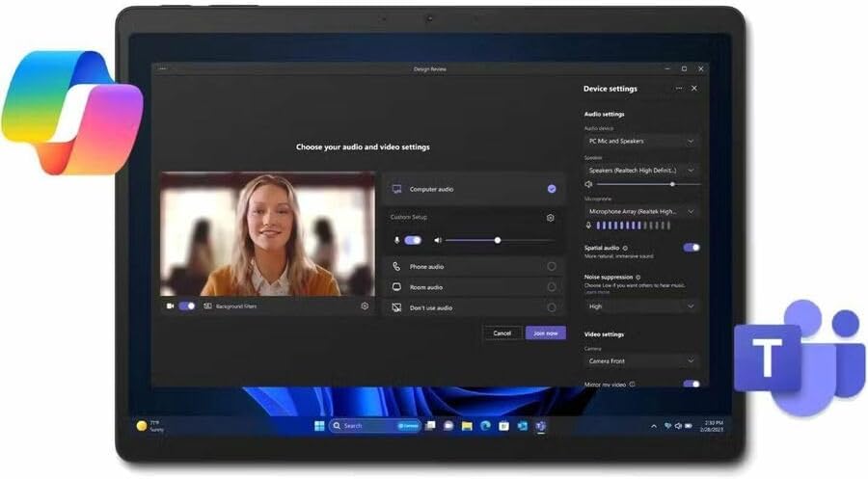Show hidden icons in the system tray
The height and width of the screenshot is (479, 868).
click(654, 426)
